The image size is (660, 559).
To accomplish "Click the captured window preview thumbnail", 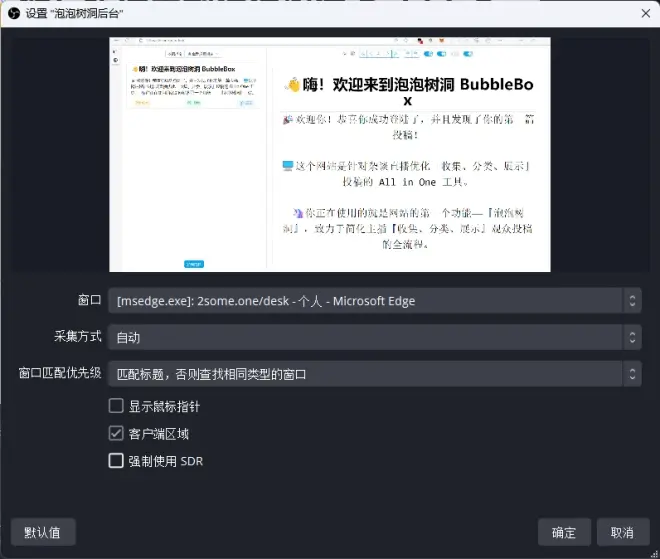I will pyautogui.click(x=330, y=154).
